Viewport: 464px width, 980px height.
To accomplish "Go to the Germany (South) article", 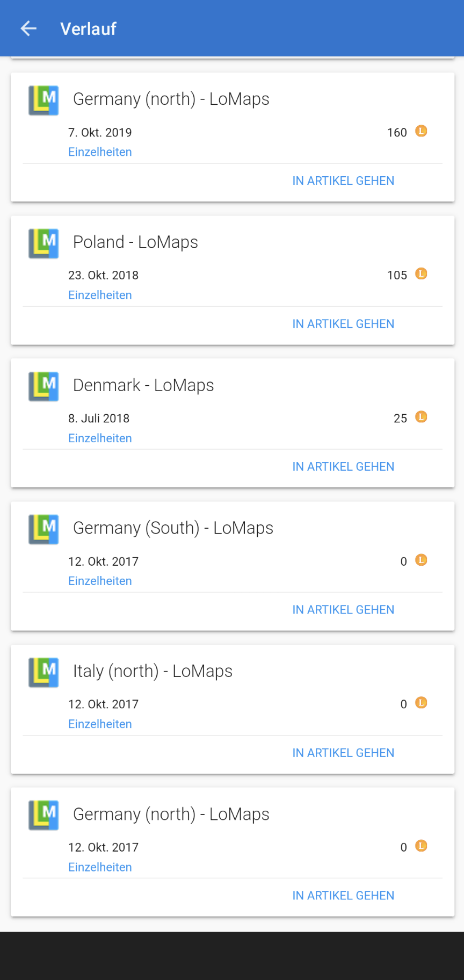I will tap(343, 610).
